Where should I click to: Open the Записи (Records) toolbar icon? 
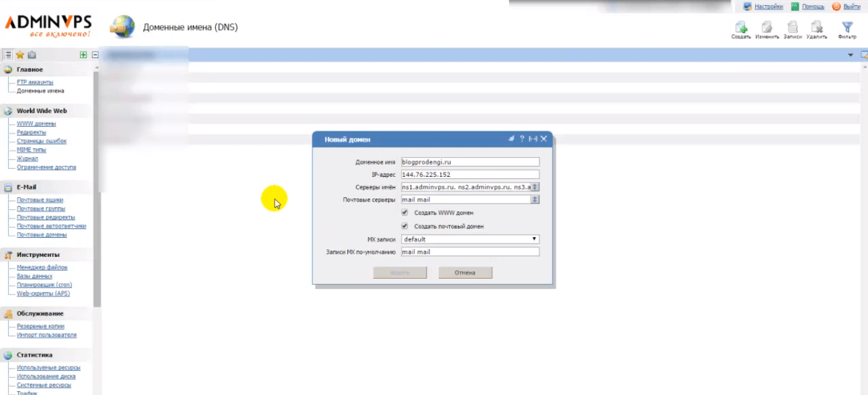pos(792,27)
